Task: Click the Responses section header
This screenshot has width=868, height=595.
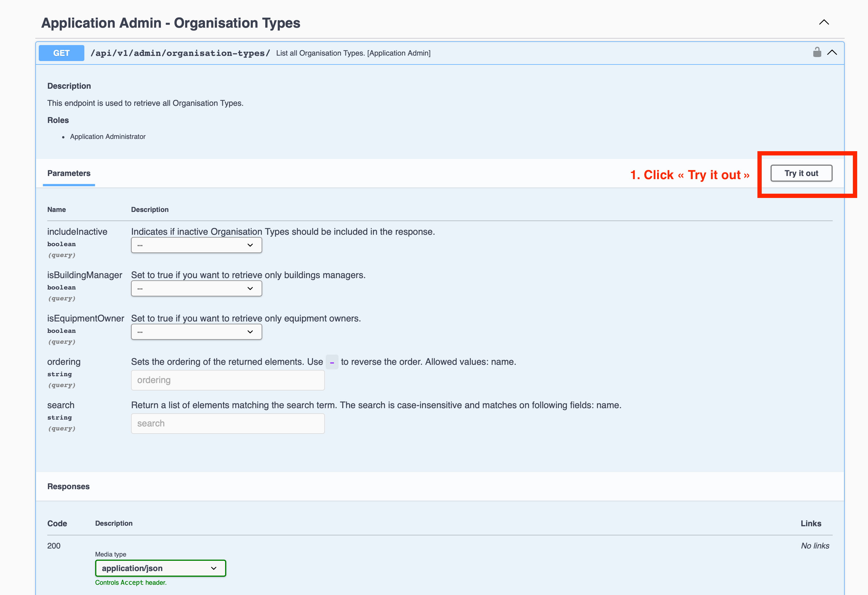Action: tap(68, 487)
